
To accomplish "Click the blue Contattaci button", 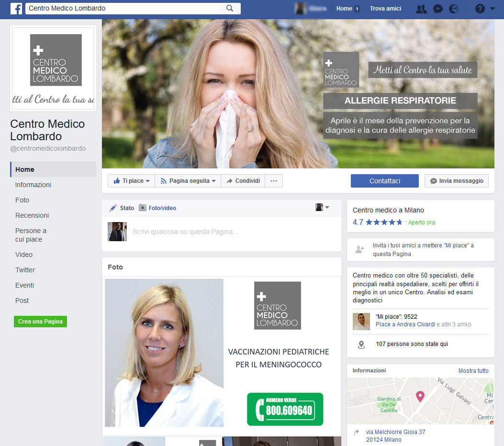I will tap(385, 181).
